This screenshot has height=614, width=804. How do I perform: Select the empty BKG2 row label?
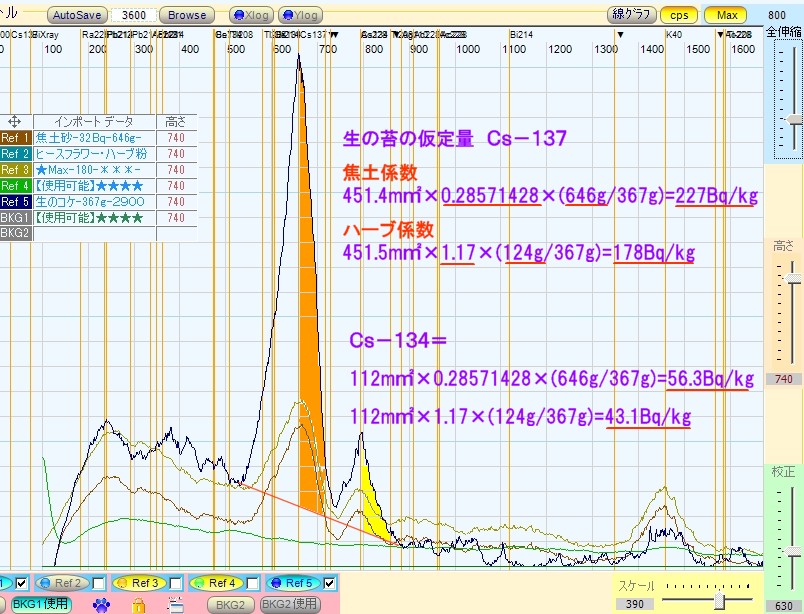[x=15, y=233]
